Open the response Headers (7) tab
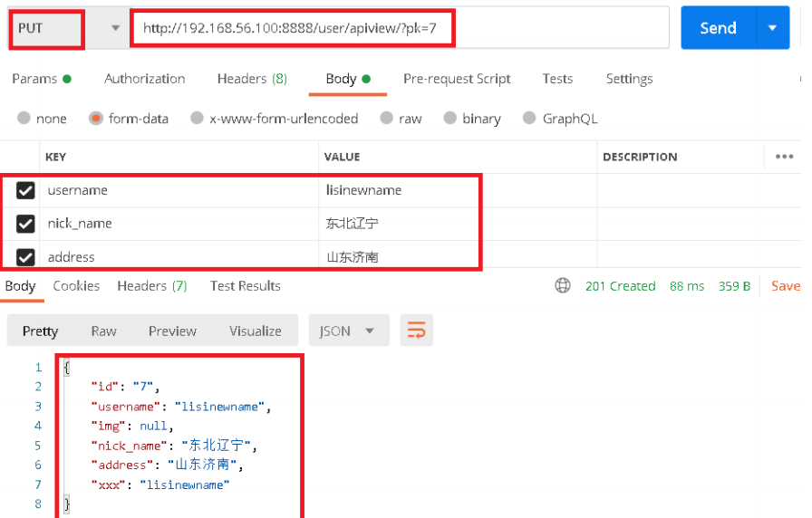 (x=152, y=285)
